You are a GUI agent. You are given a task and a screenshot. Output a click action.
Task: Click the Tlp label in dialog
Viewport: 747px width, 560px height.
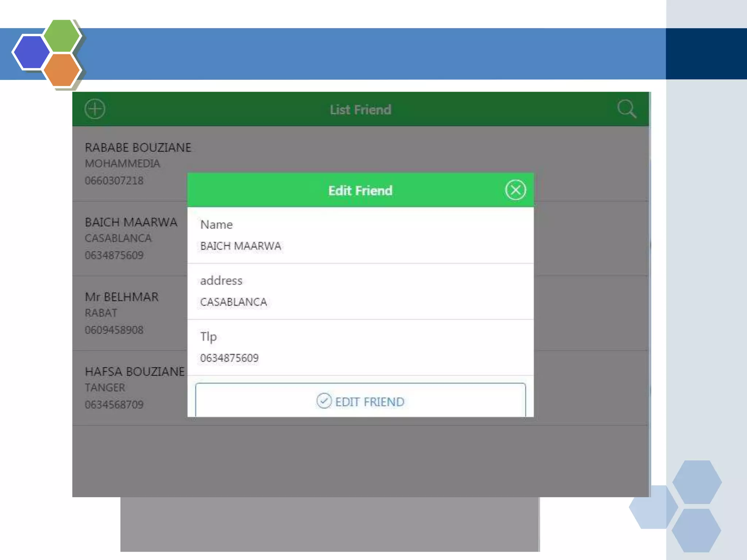coord(208,337)
